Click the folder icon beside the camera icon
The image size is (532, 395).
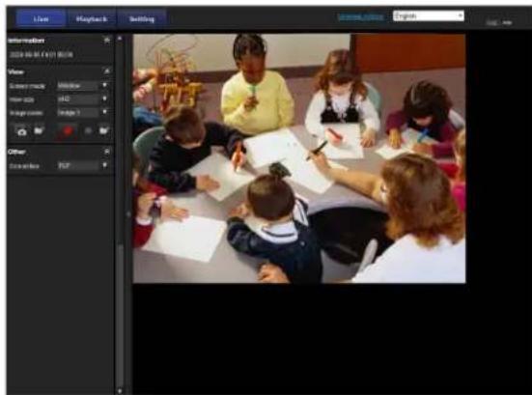(x=39, y=130)
